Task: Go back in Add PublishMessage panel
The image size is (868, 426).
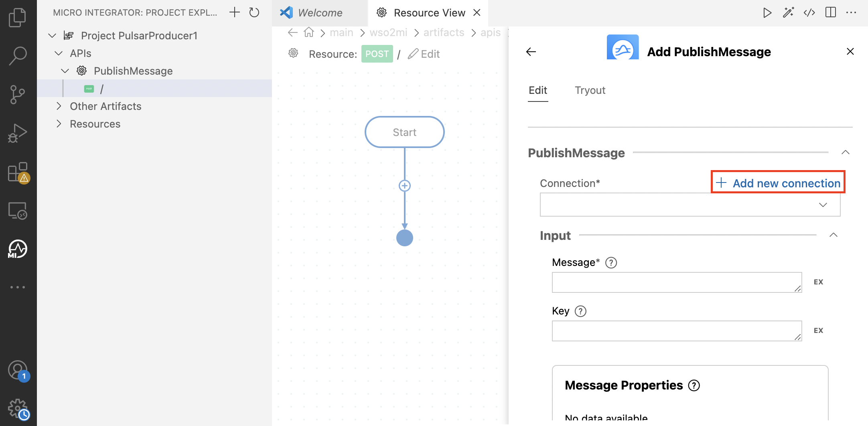Action: 531,52
